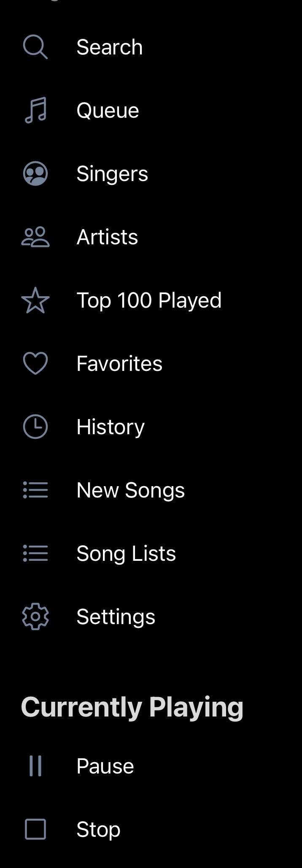Click the magnifying glass Search icon
Viewport: 302px width, 868px height.
pos(35,47)
